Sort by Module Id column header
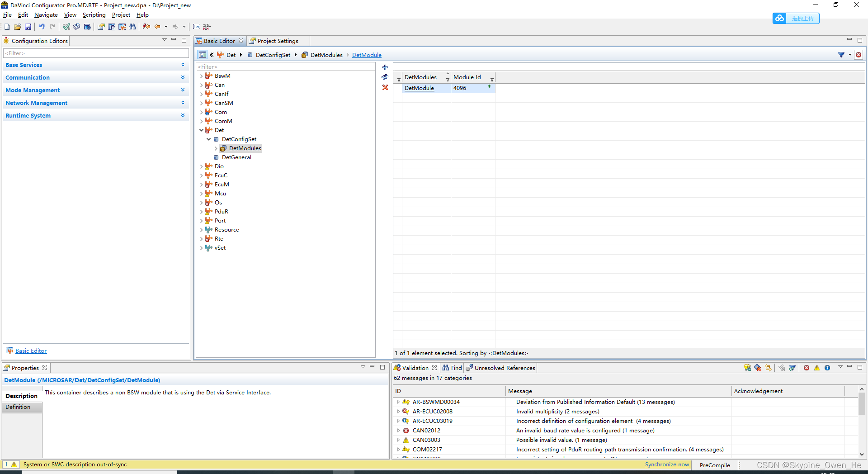The height and width of the screenshot is (474, 868). pyautogui.click(x=472, y=77)
